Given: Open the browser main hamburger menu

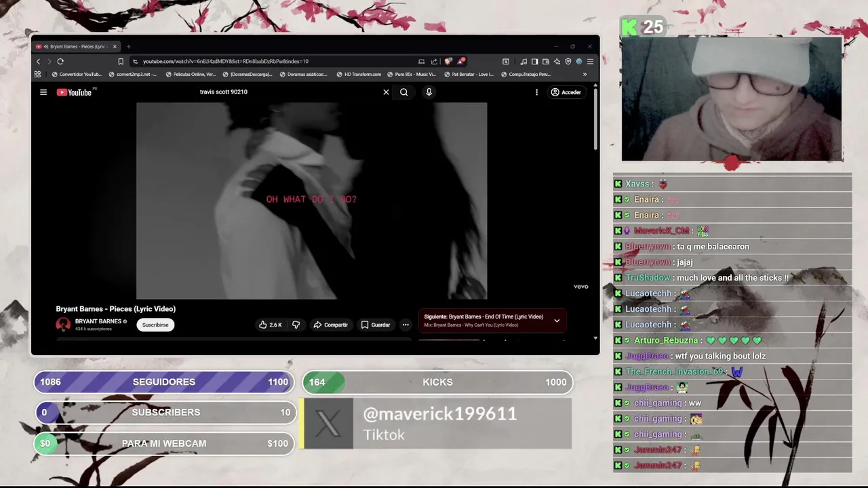Looking at the screenshot, I should (590, 61).
